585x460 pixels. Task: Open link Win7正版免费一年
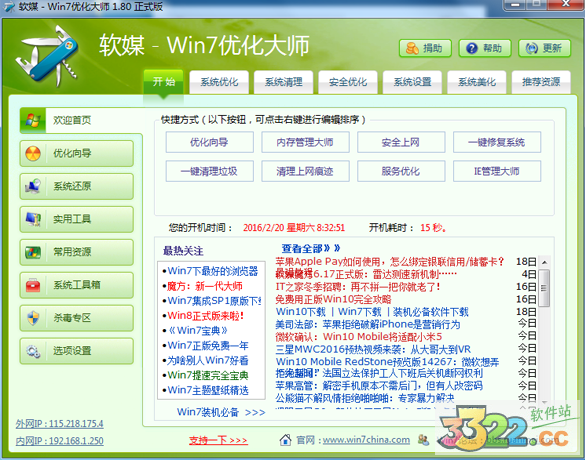pyautogui.click(x=208, y=345)
